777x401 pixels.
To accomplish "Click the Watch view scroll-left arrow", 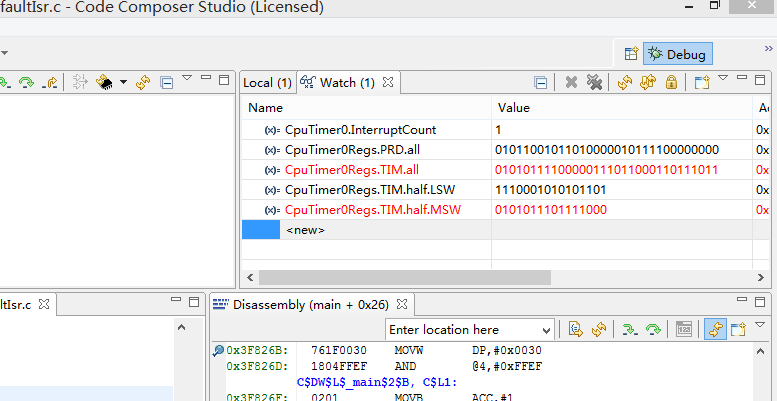I will tap(250, 277).
